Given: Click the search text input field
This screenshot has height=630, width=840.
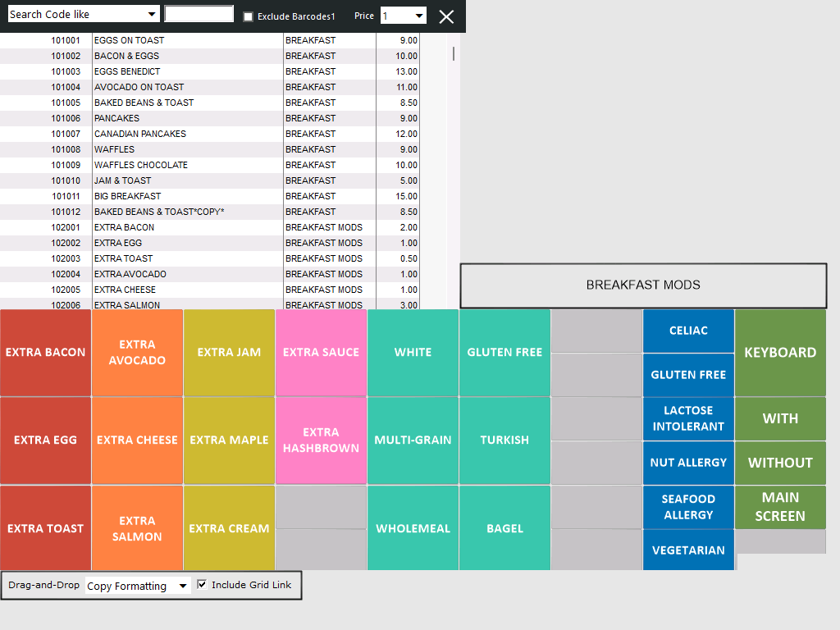Looking at the screenshot, I should [199, 14].
